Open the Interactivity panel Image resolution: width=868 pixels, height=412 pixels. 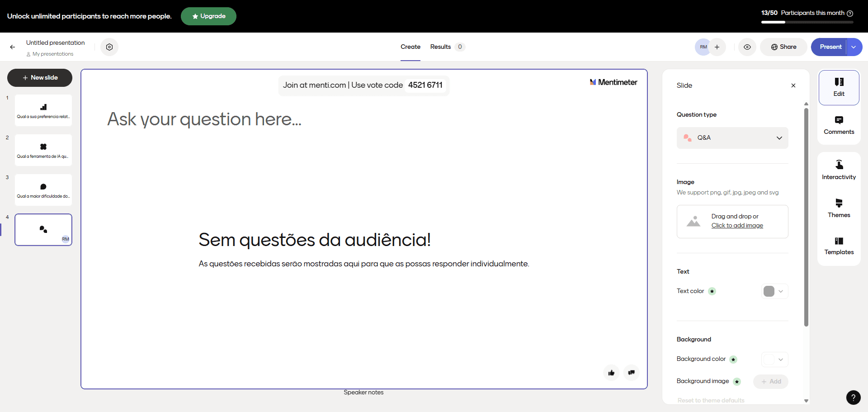pos(839,170)
